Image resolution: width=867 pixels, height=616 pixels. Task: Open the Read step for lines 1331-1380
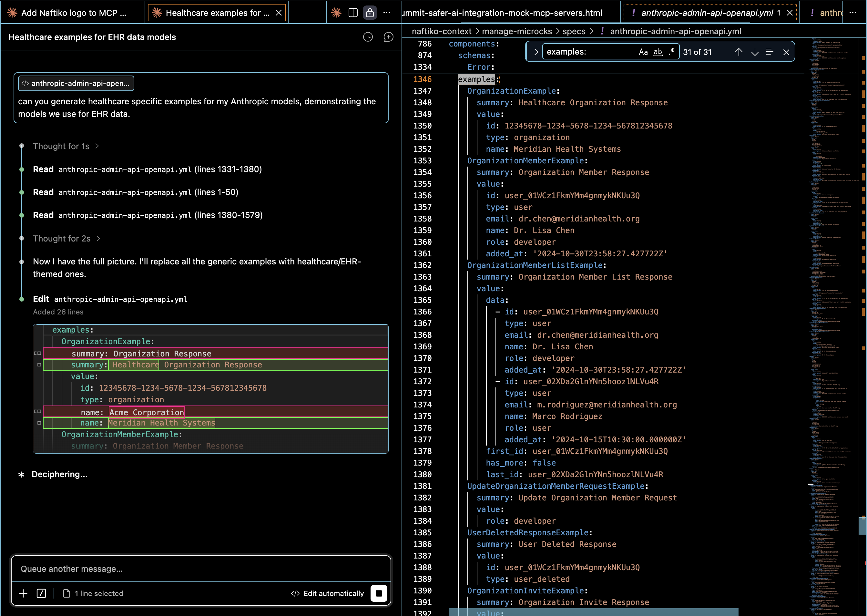[147, 169]
